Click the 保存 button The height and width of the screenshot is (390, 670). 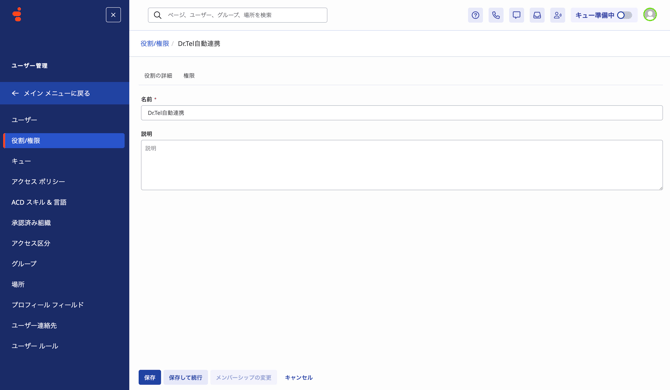[150, 378]
